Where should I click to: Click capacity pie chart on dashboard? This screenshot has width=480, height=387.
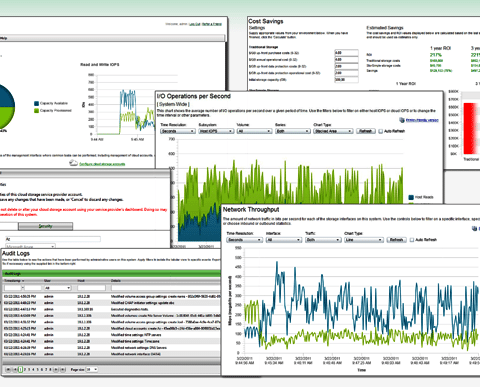point(6,107)
